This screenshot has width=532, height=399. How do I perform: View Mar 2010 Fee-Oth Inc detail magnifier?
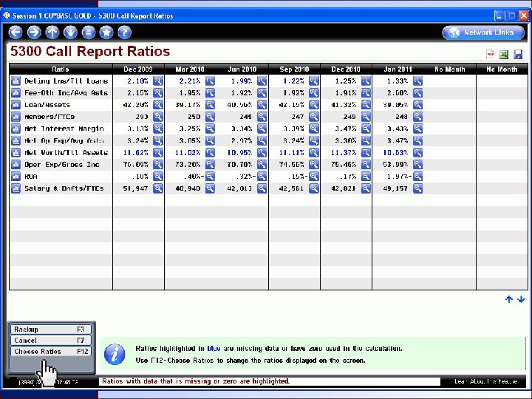point(210,93)
